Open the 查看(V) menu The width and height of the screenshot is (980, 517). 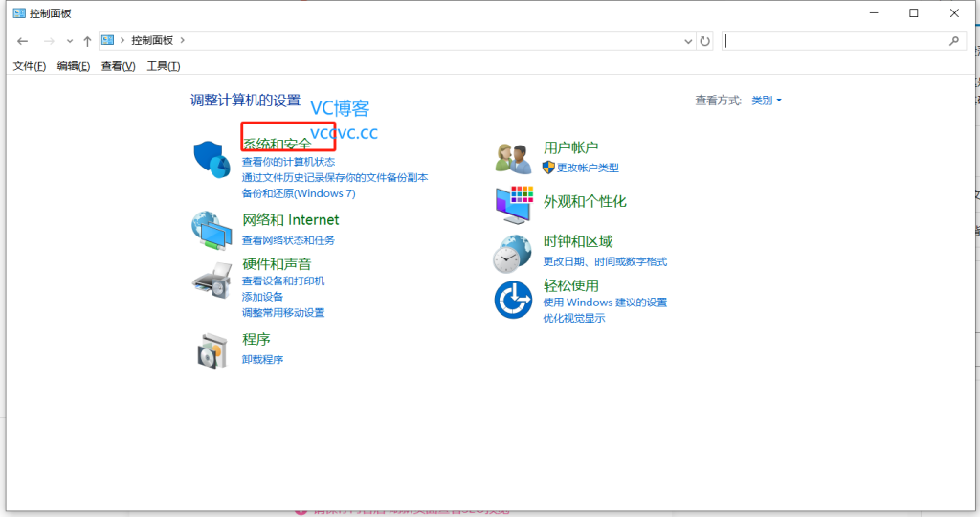click(x=118, y=66)
